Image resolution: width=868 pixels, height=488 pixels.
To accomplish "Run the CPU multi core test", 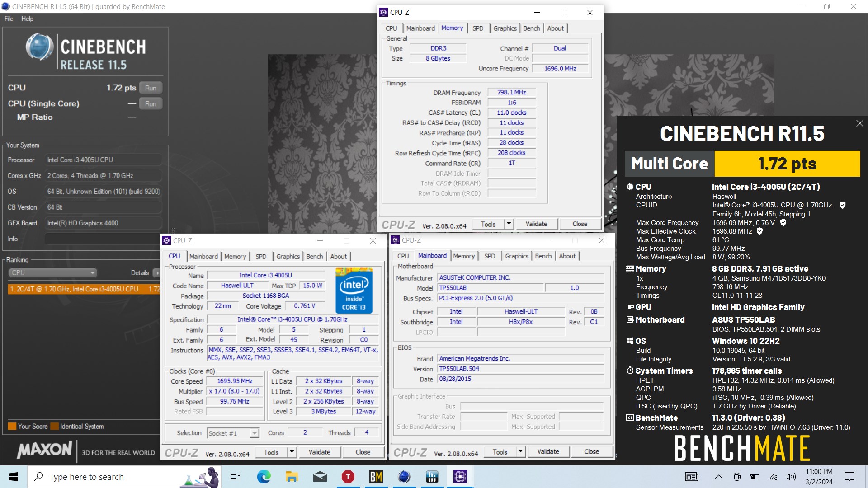I will 151,88.
